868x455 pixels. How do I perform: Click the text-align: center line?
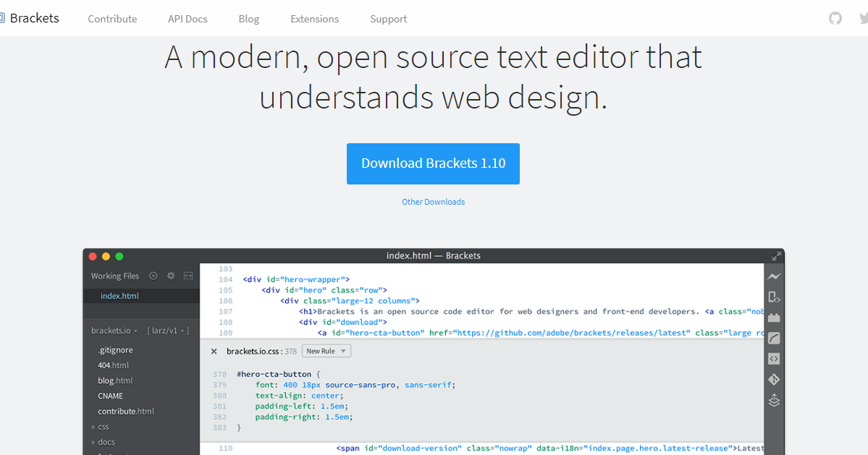point(300,396)
